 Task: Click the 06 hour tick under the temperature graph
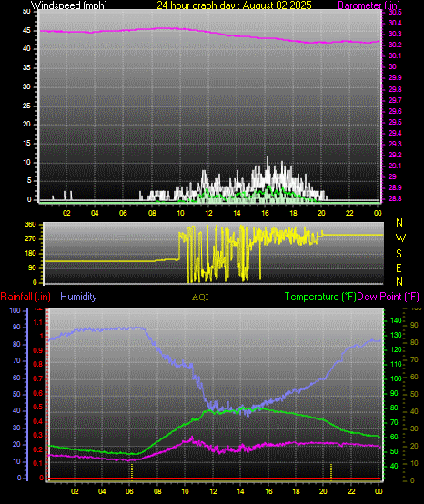pos(129,491)
